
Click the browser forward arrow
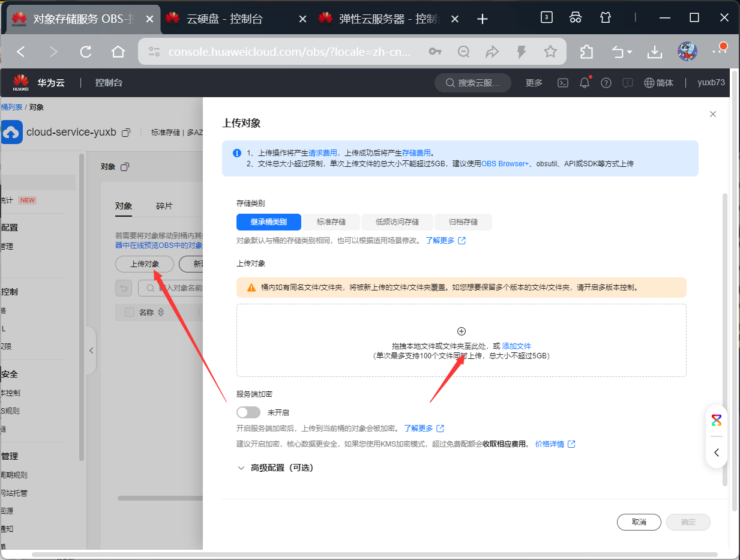(x=53, y=52)
